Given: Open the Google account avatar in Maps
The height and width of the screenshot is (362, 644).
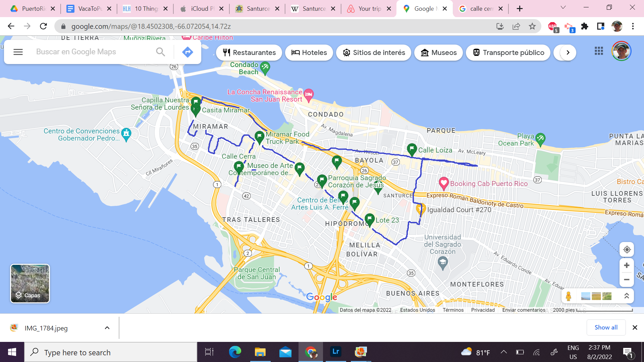Looking at the screenshot, I should coord(621,51).
